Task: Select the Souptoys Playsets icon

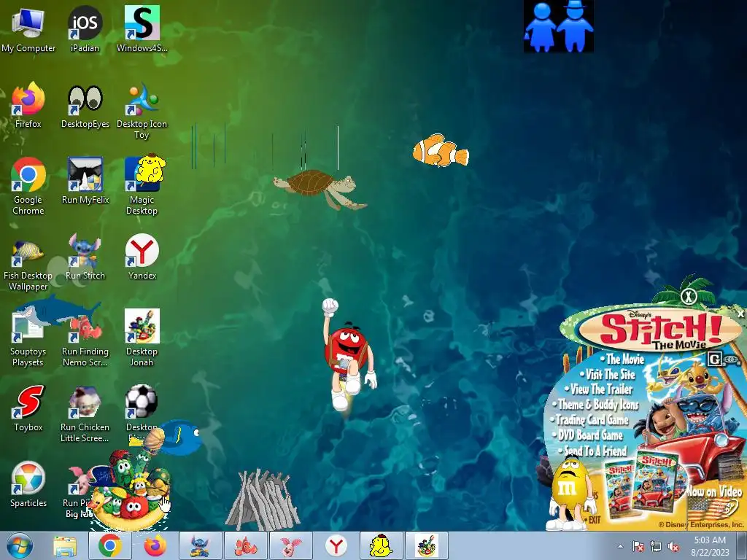Action: (x=28, y=339)
